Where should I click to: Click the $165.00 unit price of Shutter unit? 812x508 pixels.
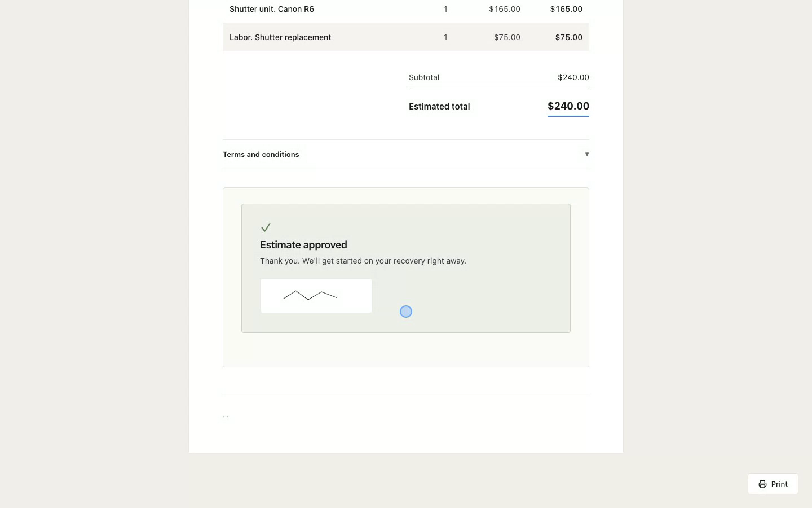[505, 9]
